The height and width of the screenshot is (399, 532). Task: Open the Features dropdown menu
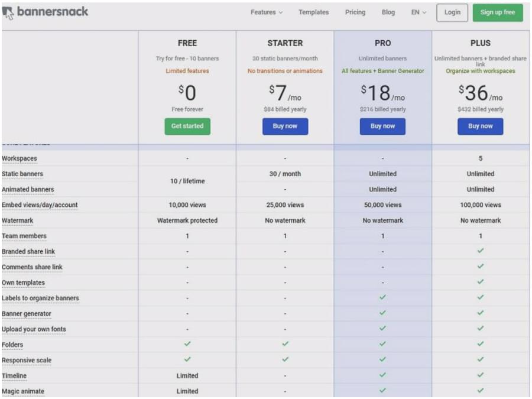[267, 12]
